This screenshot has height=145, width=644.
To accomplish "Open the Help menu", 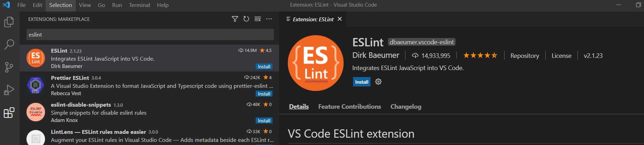I will tap(163, 5).
